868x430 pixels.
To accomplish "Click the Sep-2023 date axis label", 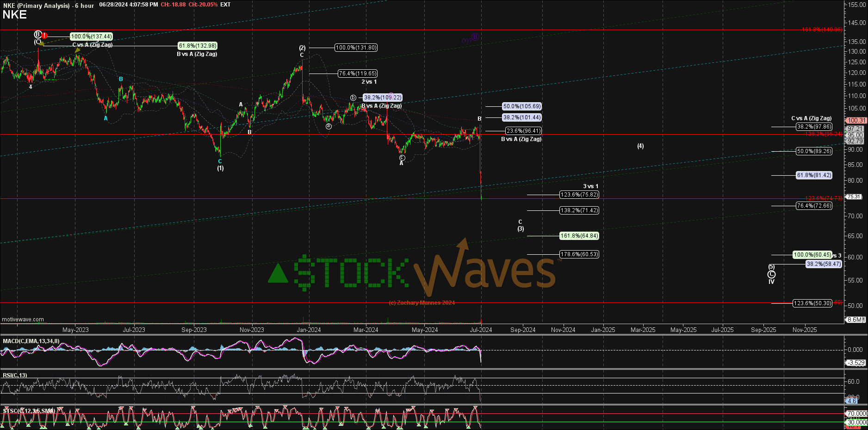I will (194, 330).
